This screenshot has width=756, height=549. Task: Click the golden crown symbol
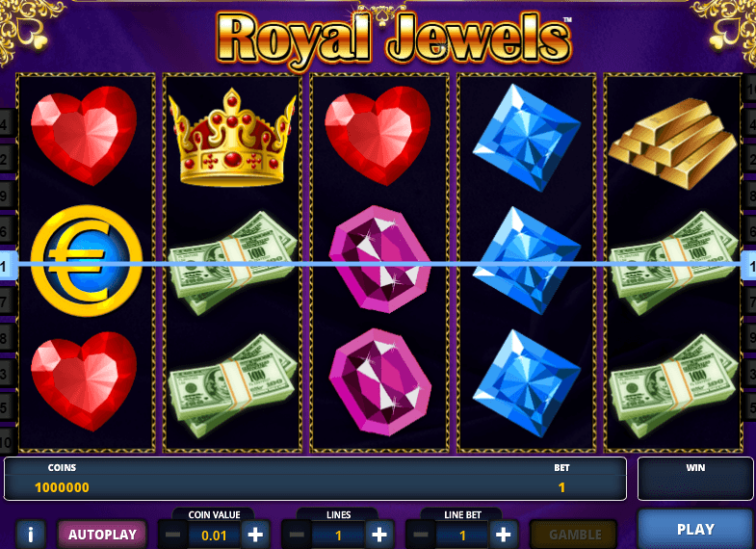click(x=232, y=137)
